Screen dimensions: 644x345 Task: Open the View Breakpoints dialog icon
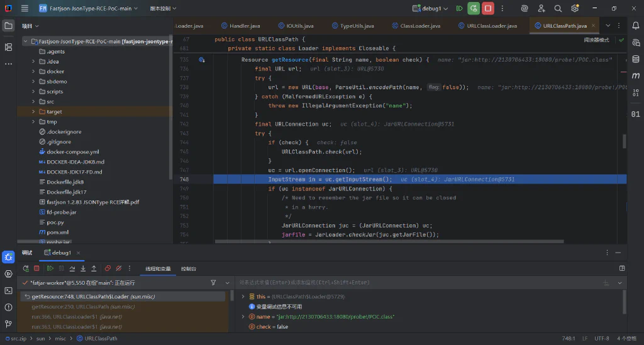[108, 268]
